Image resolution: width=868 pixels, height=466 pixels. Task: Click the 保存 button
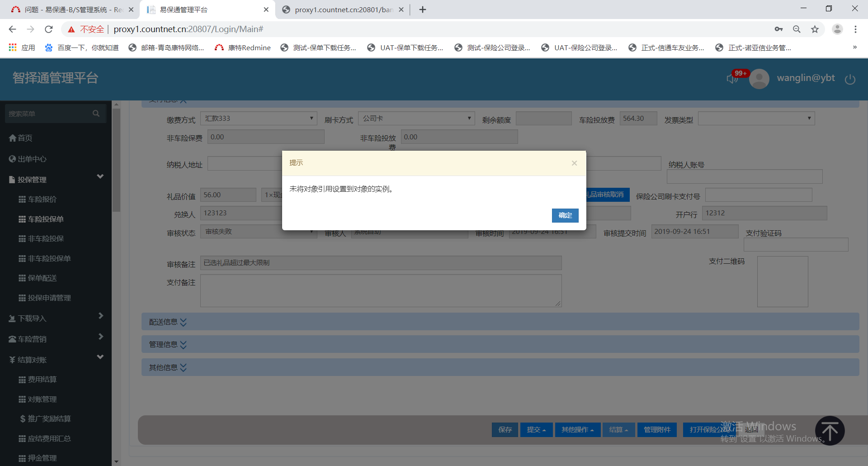tap(505, 429)
